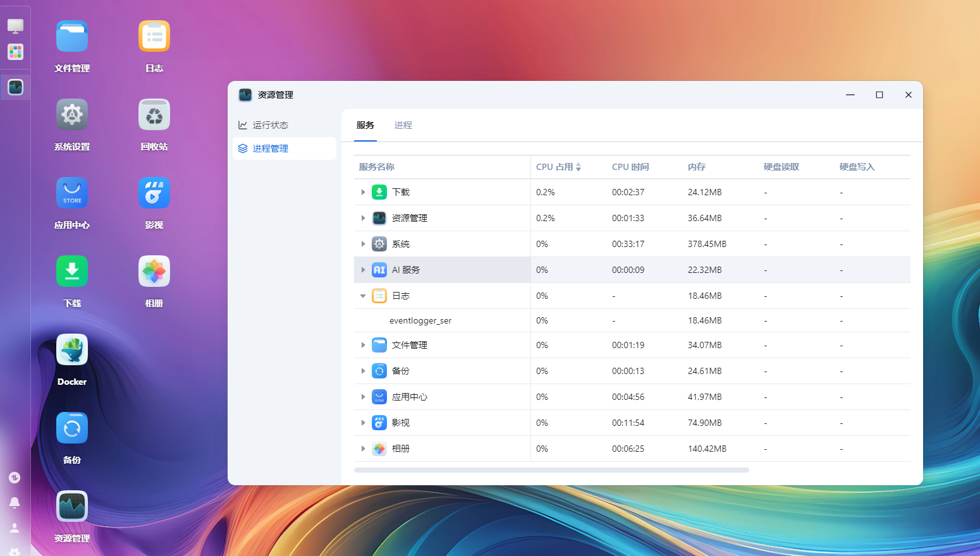Open the 影视 desktop app icon
The width and height of the screenshot is (980, 556).
coord(154,193)
